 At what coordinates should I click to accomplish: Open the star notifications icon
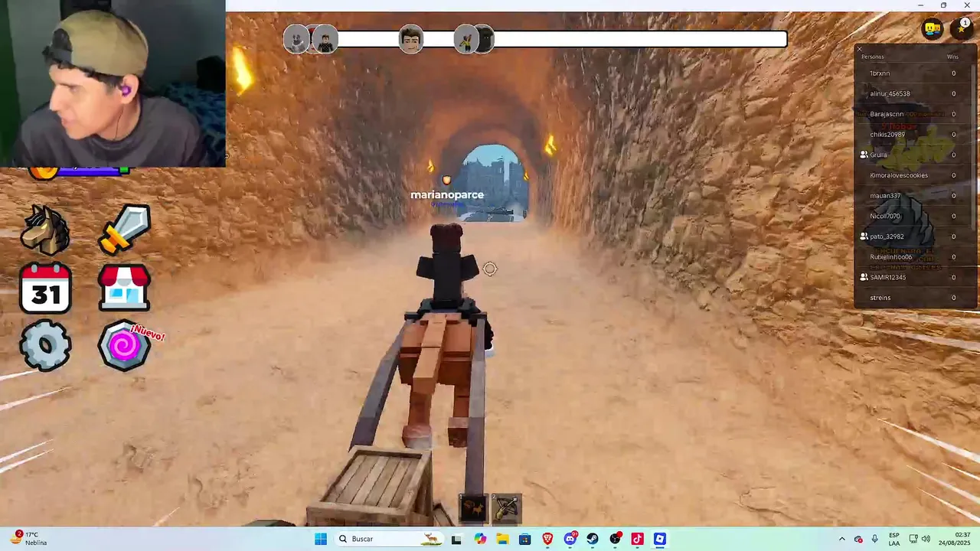962,29
